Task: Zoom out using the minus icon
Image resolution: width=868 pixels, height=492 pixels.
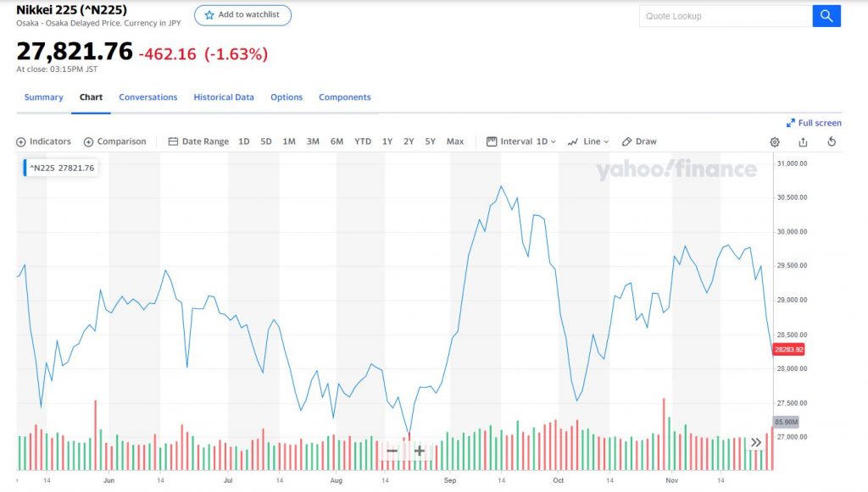Action: click(x=392, y=451)
